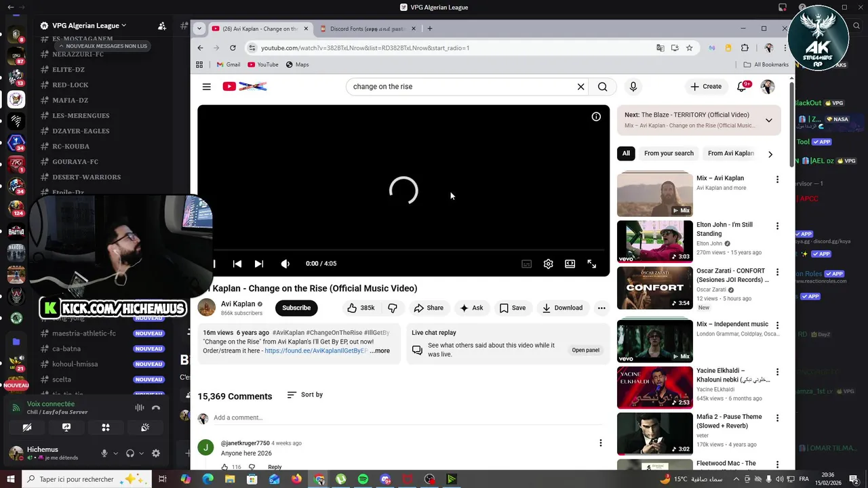Clear the YouTube search box text
The width and height of the screenshot is (868, 488).
(x=580, y=87)
